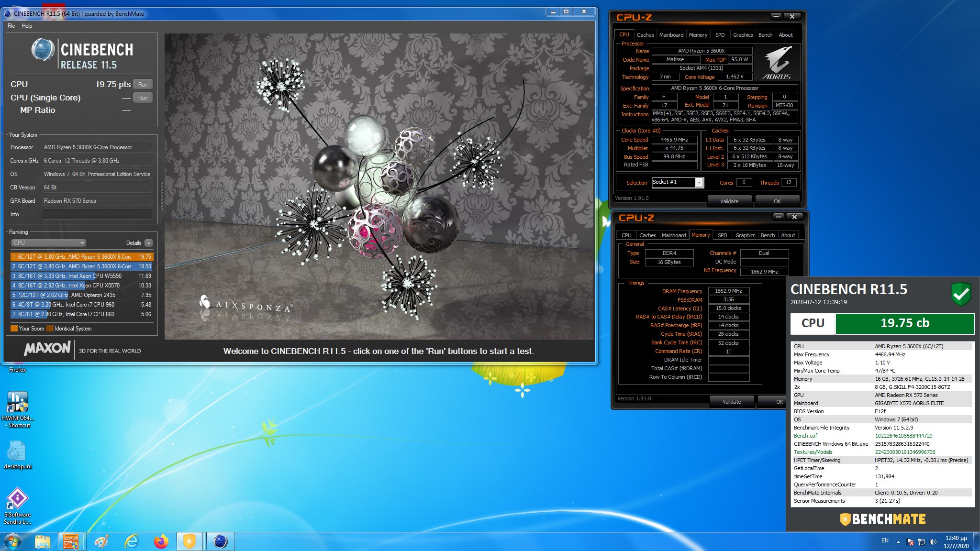Select the desktop.ini file icon
Image resolution: width=980 pixels, height=551 pixels.
pyautogui.click(x=18, y=454)
